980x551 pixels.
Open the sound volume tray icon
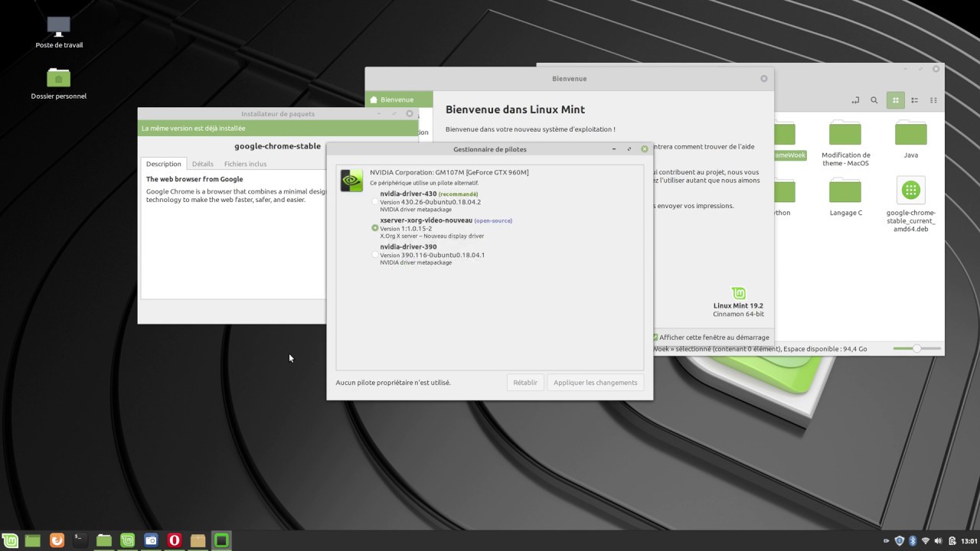click(x=938, y=541)
